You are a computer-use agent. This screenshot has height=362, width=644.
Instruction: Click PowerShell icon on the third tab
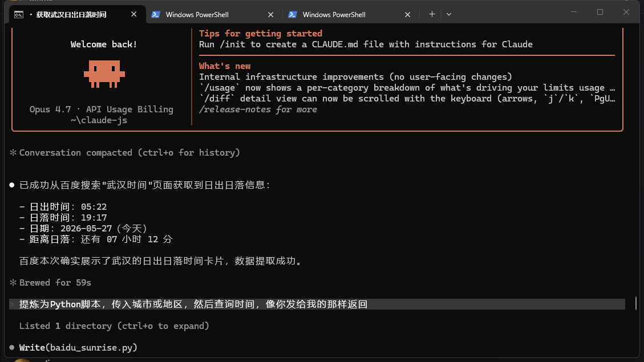[293, 14]
